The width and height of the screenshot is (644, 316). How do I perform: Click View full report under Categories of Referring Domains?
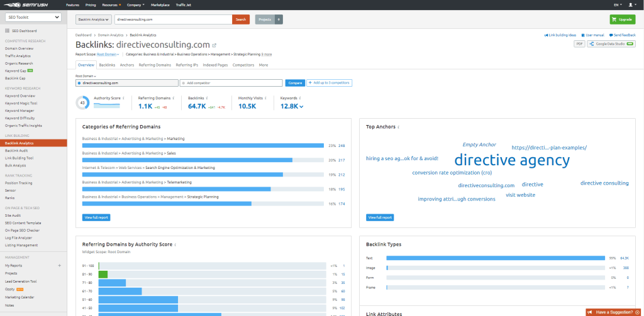point(96,217)
